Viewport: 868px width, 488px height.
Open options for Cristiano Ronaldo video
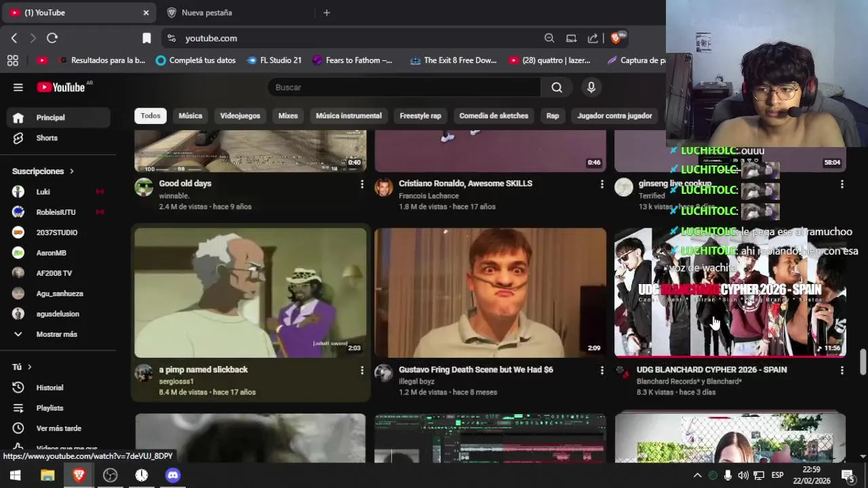[x=601, y=184]
